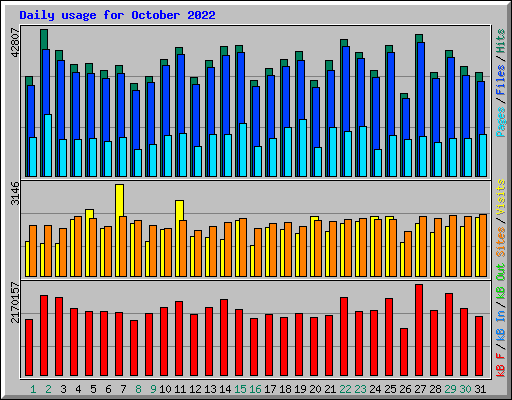The width and height of the screenshot is (512, 400).
Task: Click the yellow 'Visits' legend label
Action: click(501, 197)
